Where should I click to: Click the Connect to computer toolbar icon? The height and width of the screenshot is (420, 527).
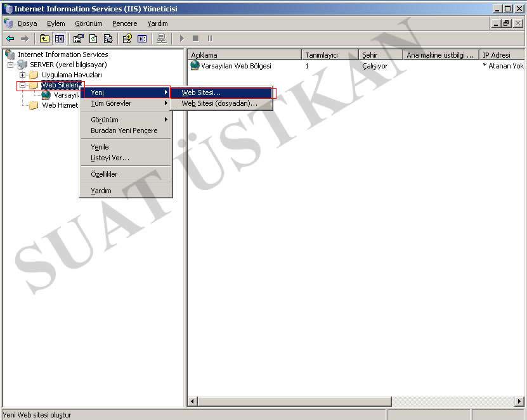(162, 39)
